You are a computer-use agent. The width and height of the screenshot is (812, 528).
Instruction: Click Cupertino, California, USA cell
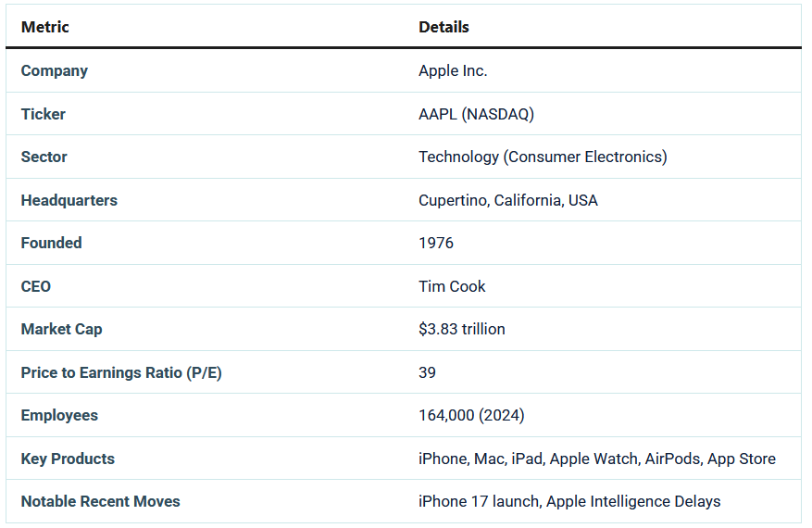(x=508, y=200)
